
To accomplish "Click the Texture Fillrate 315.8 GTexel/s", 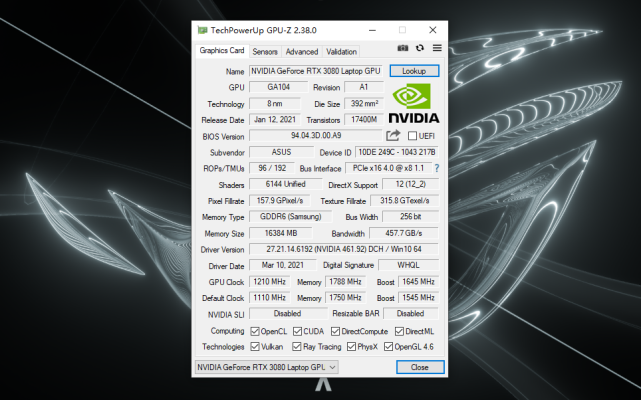I will [x=404, y=201].
